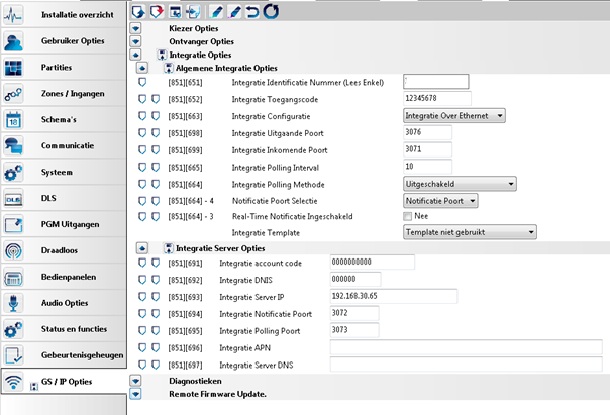This screenshot has width=610, height=415.
Task: Toggle Real-Time Notificatie Ingeschakeld checkbox
Action: [x=407, y=216]
